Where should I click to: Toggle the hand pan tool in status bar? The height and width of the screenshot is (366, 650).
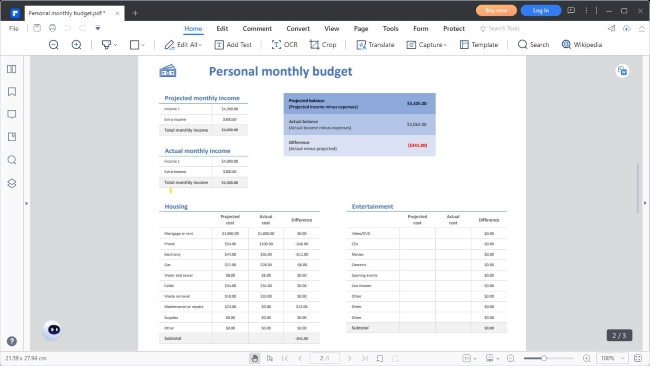tap(255, 358)
